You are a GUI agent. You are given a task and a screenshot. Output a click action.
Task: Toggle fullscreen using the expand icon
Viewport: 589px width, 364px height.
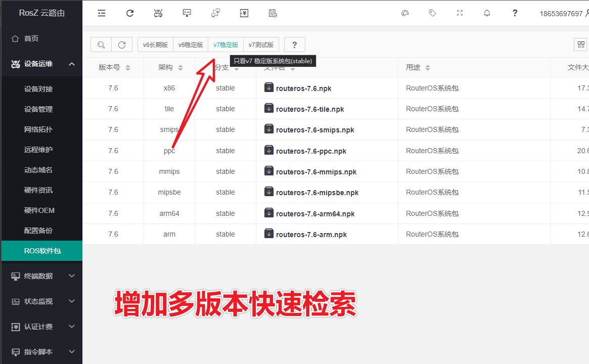tap(459, 13)
